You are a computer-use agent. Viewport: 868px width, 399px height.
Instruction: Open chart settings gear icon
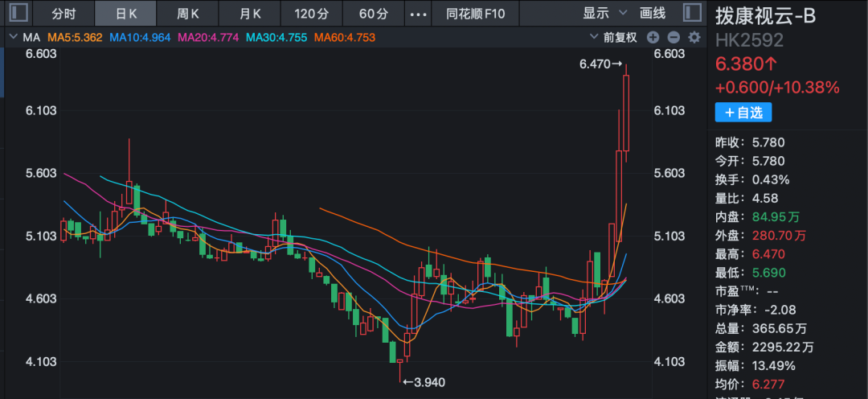pos(694,37)
